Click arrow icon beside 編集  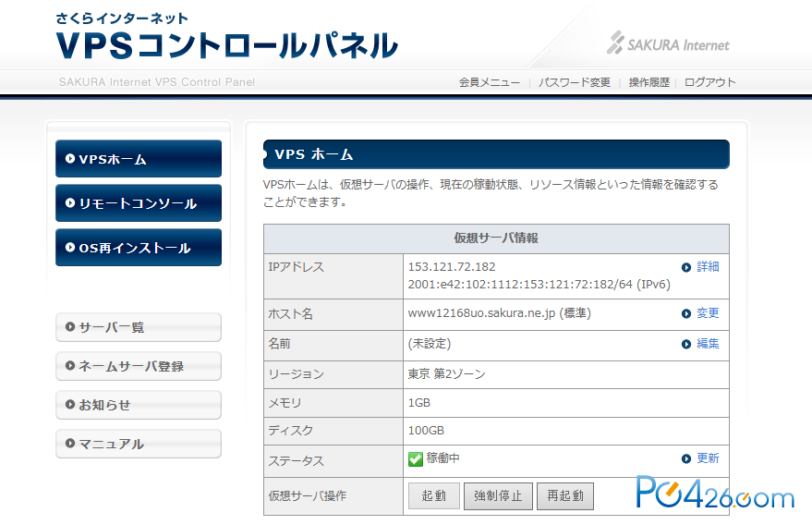[x=686, y=344]
